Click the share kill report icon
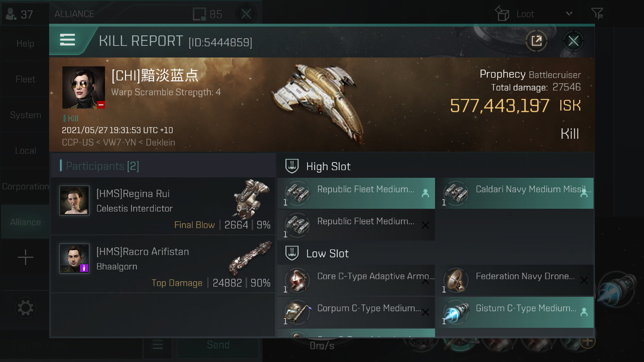Viewport: 644px width, 362px height. click(x=537, y=41)
